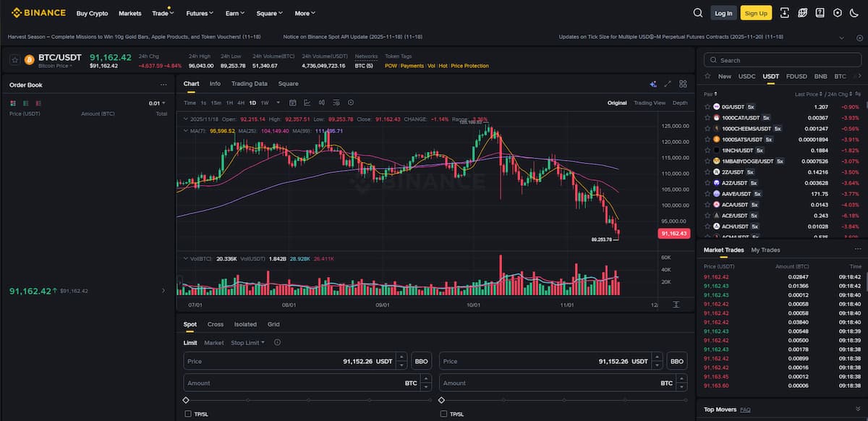
Task: Increase the sell price with the stepper up arrow
Action: [x=656, y=357]
